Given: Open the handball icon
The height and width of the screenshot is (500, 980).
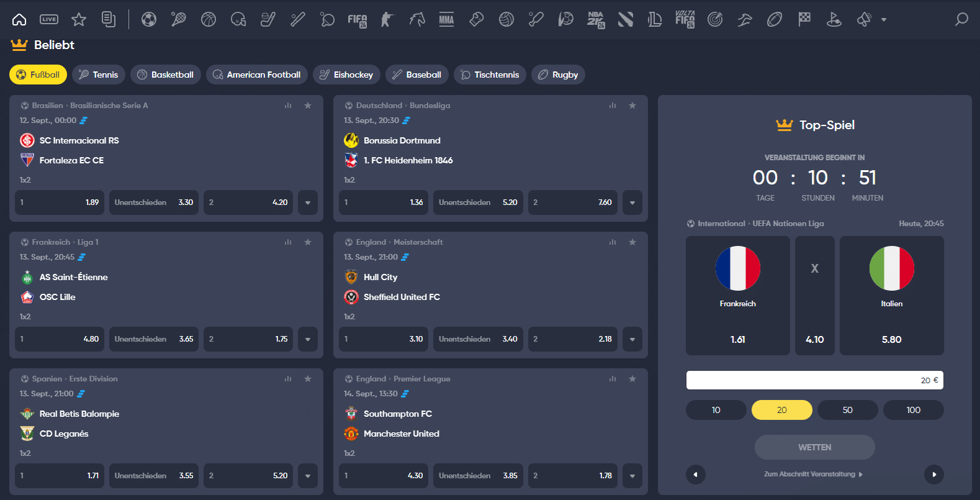Looking at the screenshot, I should (x=566, y=20).
